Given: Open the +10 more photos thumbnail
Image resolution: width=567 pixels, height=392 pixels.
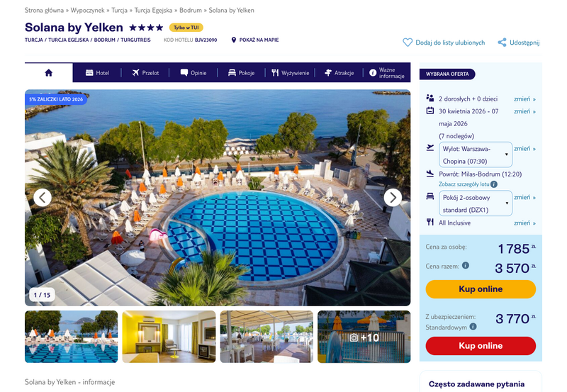Looking at the screenshot, I should (364, 337).
